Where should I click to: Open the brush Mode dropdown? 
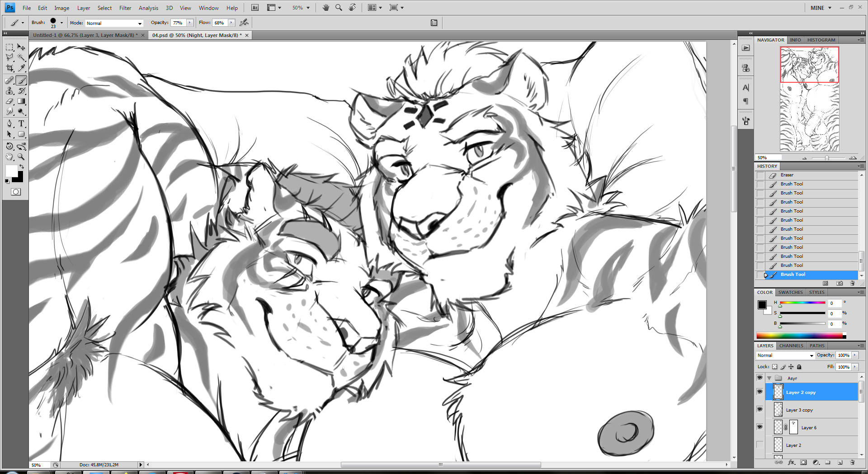[x=114, y=23]
